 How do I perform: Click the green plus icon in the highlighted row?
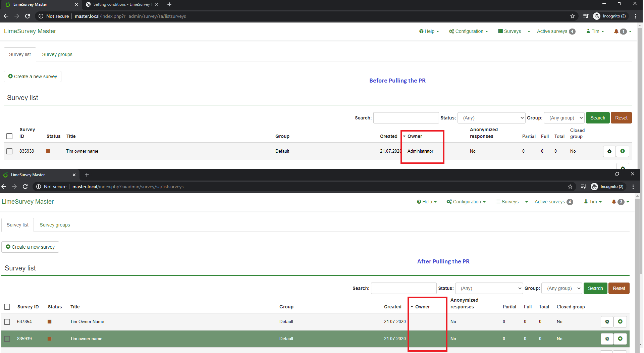pyautogui.click(x=620, y=339)
